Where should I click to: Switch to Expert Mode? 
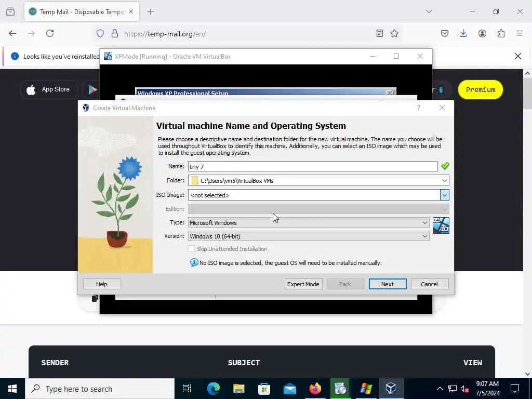click(x=303, y=284)
